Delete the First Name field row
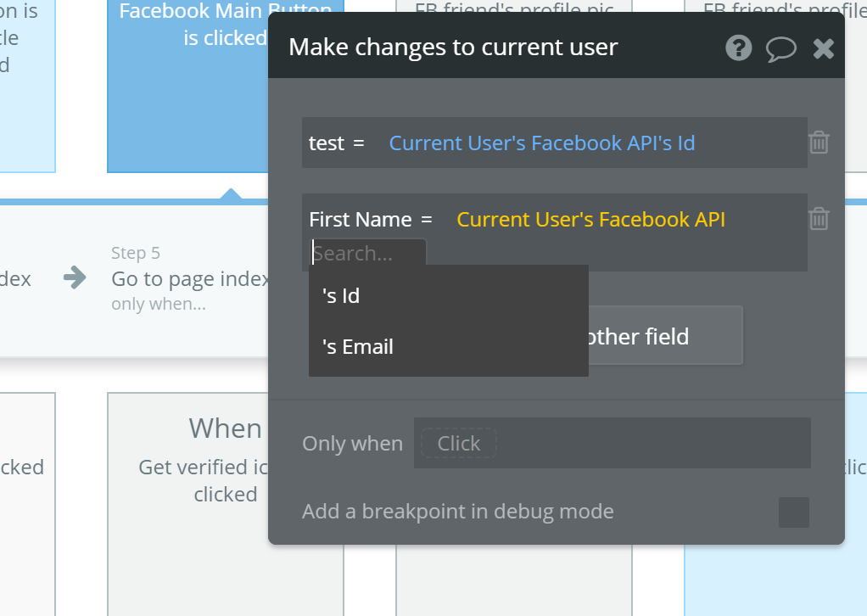 tap(819, 219)
